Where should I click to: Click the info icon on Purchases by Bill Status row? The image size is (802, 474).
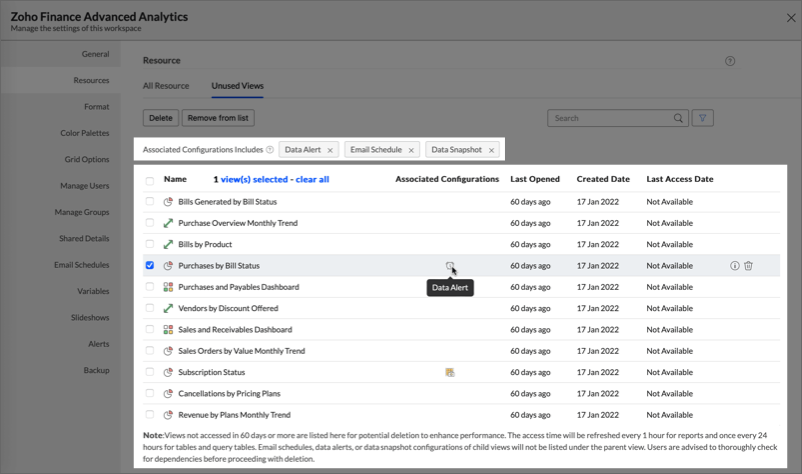click(734, 266)
